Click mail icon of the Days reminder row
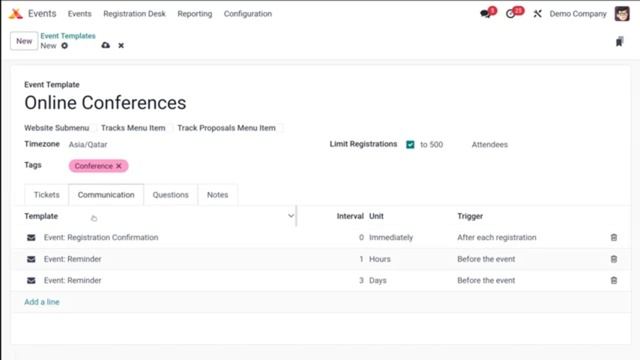Screen dimensions: 640x360 tap(31, 280)
